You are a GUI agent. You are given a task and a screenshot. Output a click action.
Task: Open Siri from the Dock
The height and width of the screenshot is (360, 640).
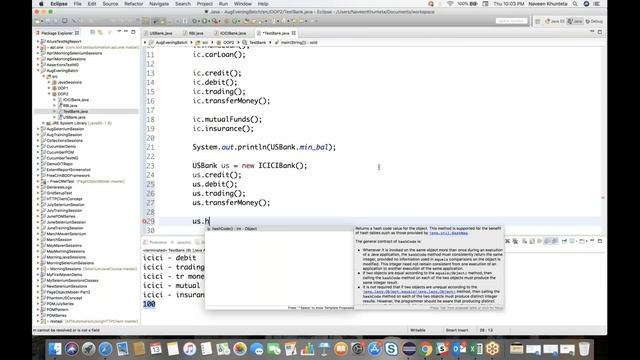click(x=72, y=349)
